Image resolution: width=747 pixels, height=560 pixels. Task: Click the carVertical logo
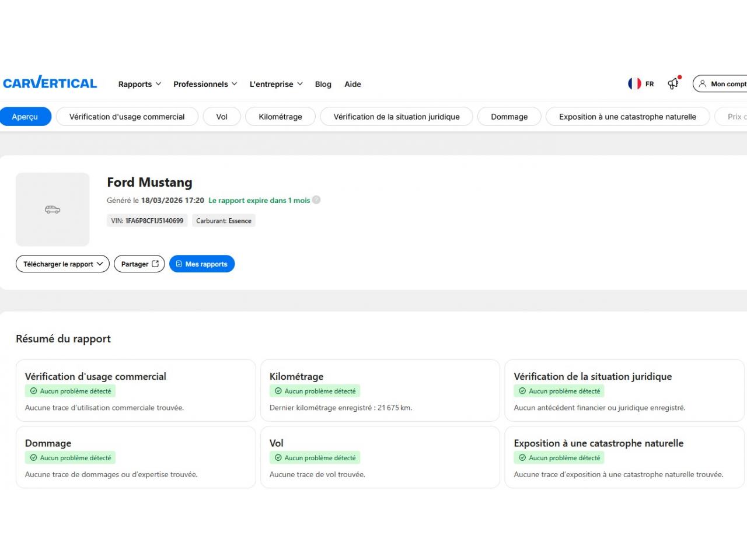(x=50, y=83)
